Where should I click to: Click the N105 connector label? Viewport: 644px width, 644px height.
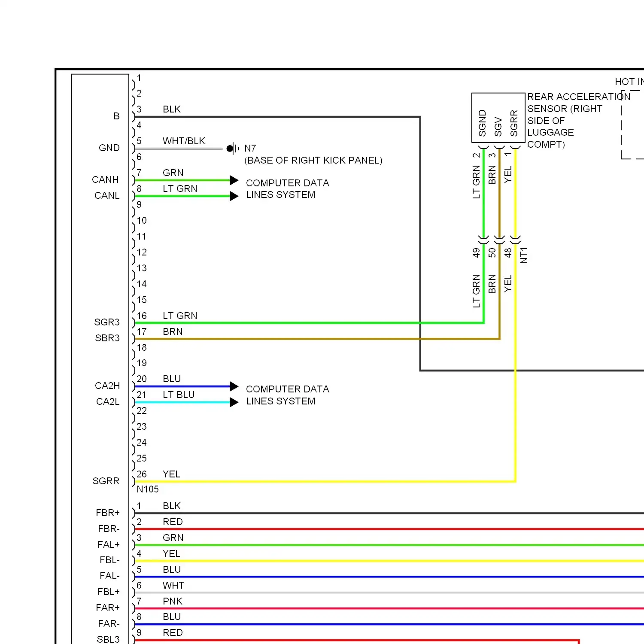(x=148, y=489)
